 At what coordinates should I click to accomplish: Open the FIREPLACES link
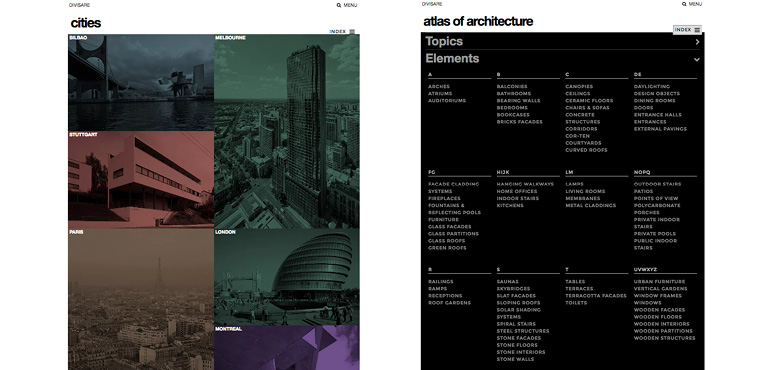pyautogui.click(x=444, y=198)
